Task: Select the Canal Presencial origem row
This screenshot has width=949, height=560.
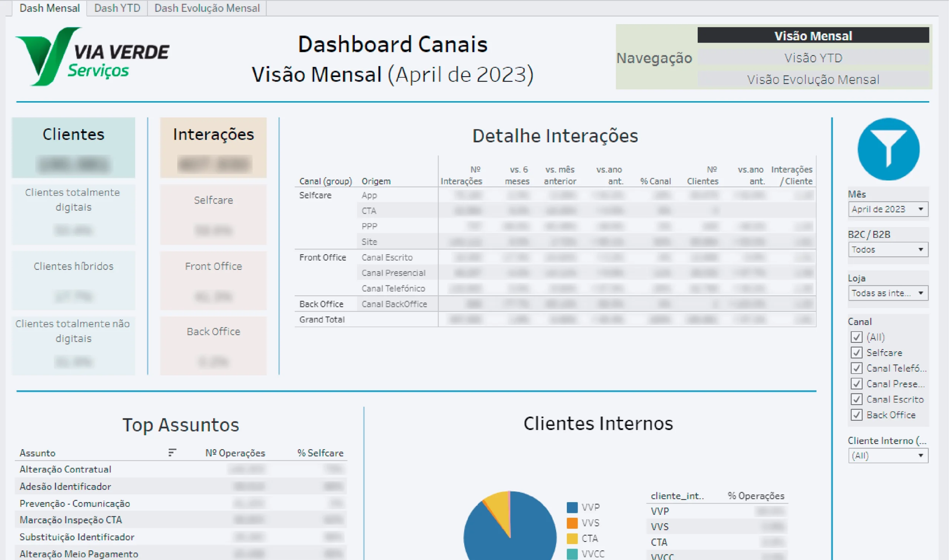Action: [x=586, y=273]
